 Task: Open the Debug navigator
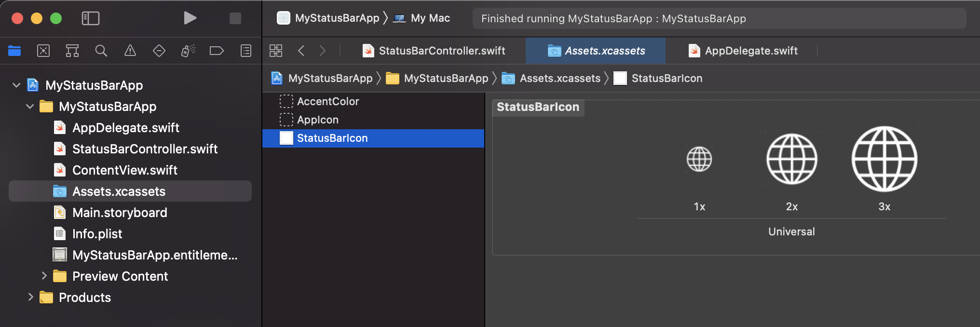188,51
